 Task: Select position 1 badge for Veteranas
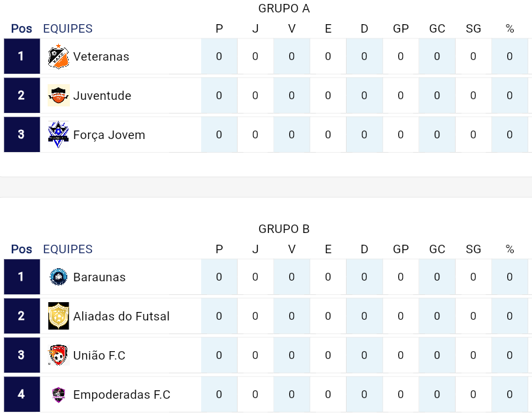[22, 56]
